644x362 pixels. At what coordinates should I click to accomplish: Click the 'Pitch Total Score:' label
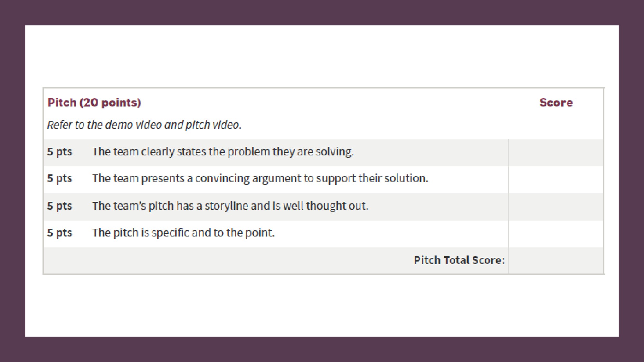(459, 260)
